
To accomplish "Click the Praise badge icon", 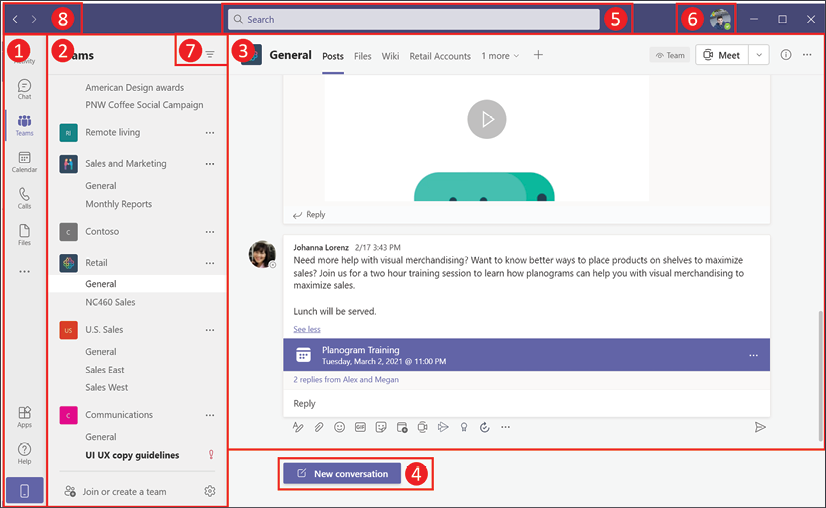I will pos(464,427).
